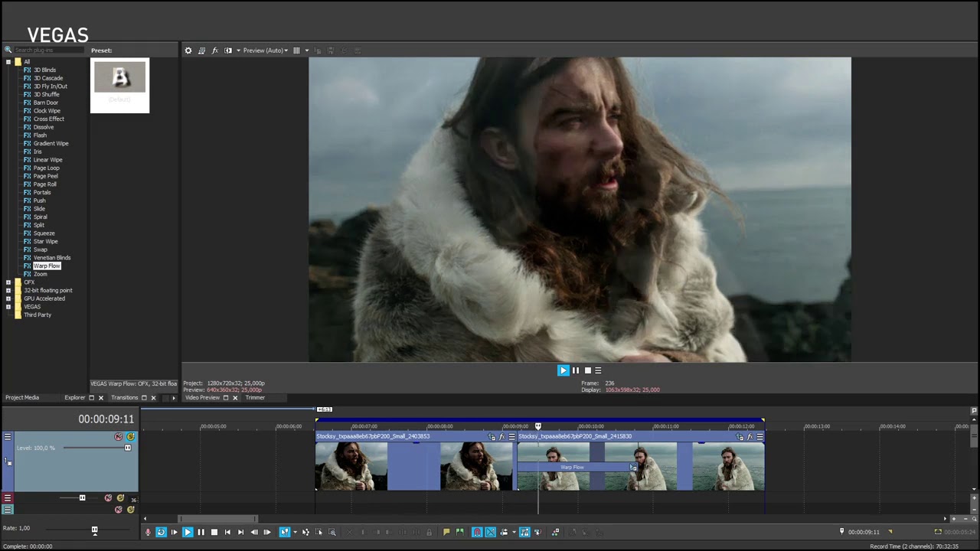Open Normal Edit tool dropdown arrow
The height and width of the screenshot is (551, 980).
coord(295,532)
